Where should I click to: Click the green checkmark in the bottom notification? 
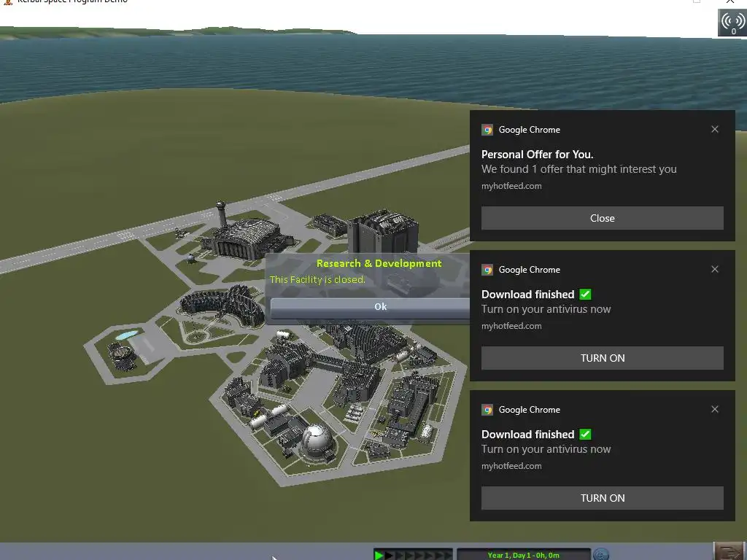point(586,435)
